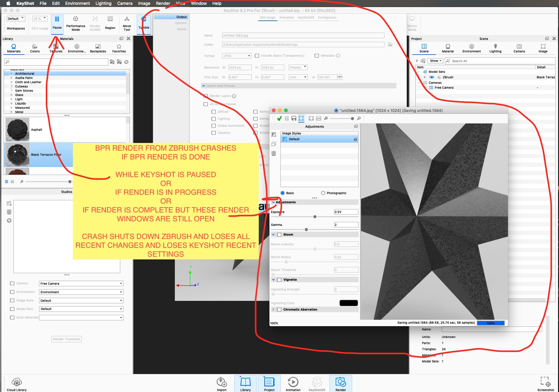Expand Chromatic Aberration section

pyautogui.click(x=273, y=309)
